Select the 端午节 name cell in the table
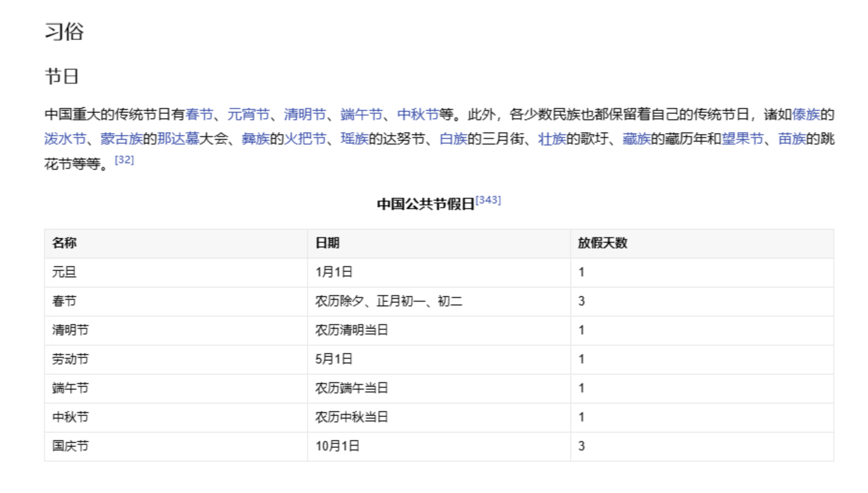 (176, 388)
